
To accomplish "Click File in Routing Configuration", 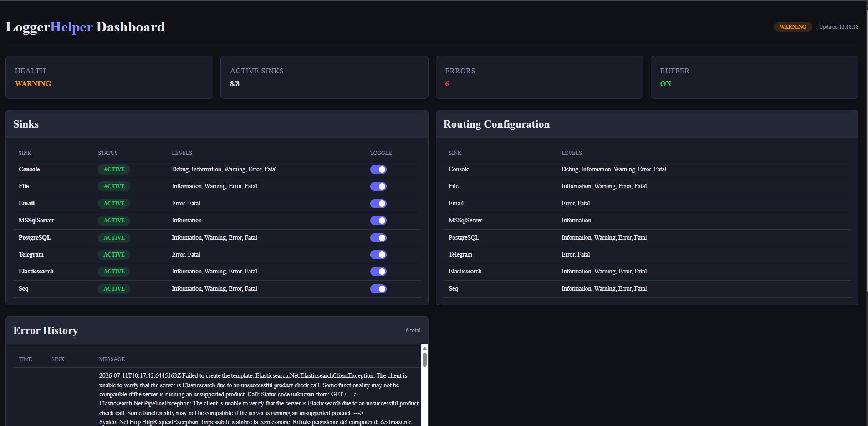I will click(x=454, y=186).
